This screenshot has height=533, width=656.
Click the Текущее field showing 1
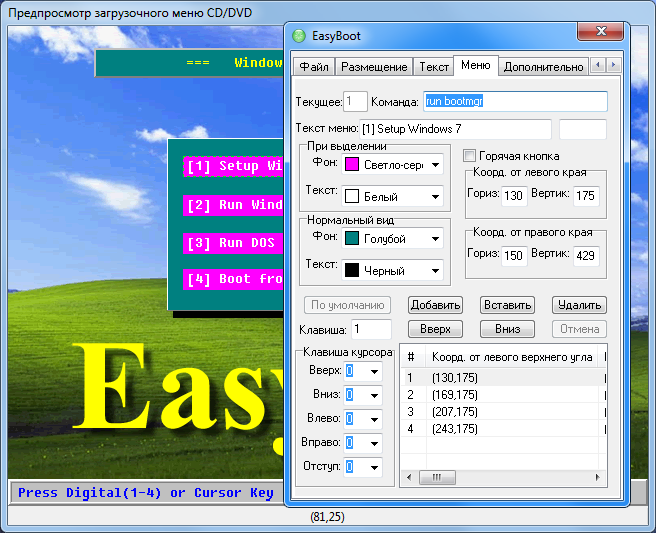point(355,101)
